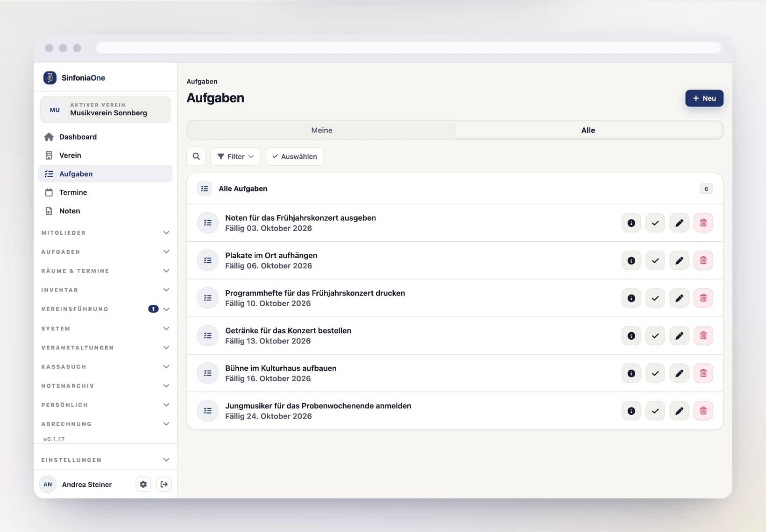Expand the KASSABUCH section
Screen dimensions: 766x532
(x=106, y=367)
